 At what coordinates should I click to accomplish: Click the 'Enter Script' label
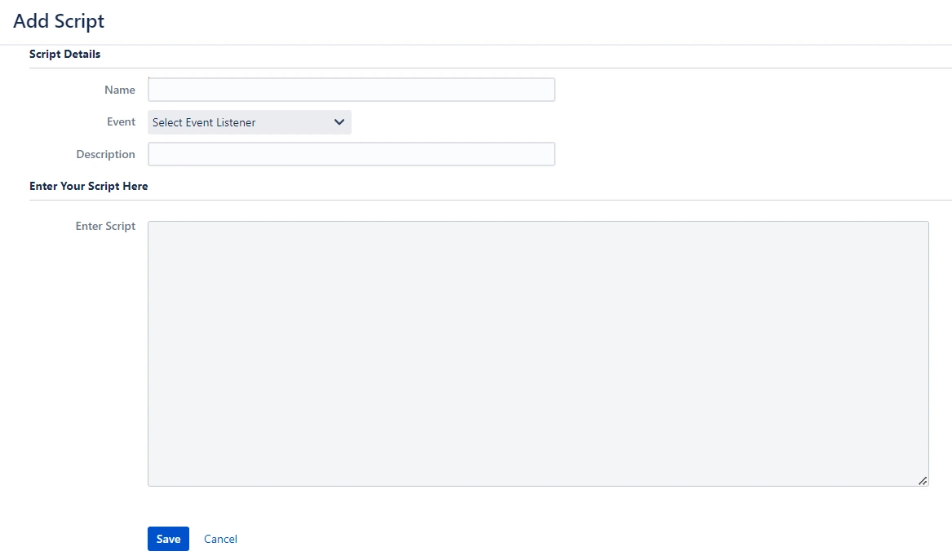point(106,226)
